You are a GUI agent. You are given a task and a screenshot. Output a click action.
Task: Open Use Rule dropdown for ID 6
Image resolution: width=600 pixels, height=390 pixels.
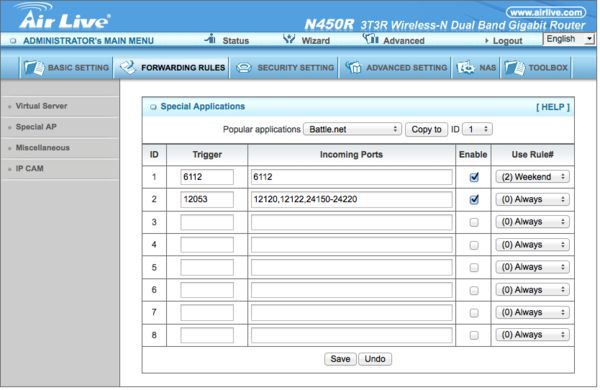532,290
